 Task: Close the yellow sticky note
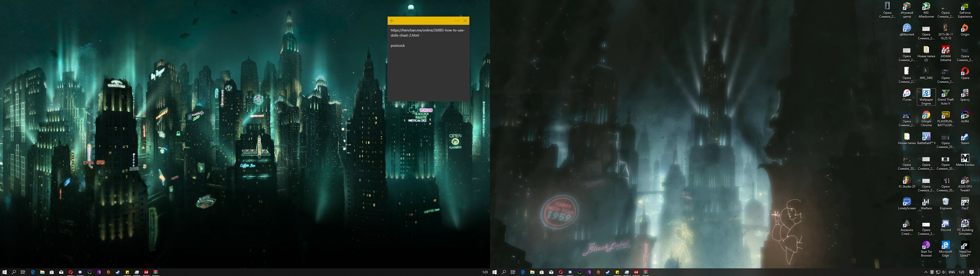pyautogui.click(x=465, y=21)
